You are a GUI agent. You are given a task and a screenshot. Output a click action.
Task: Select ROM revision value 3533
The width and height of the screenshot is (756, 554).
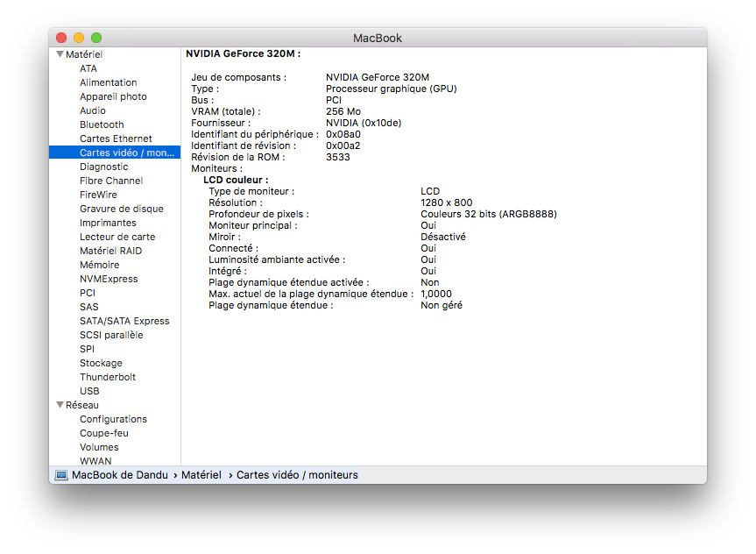coord(338,157)
